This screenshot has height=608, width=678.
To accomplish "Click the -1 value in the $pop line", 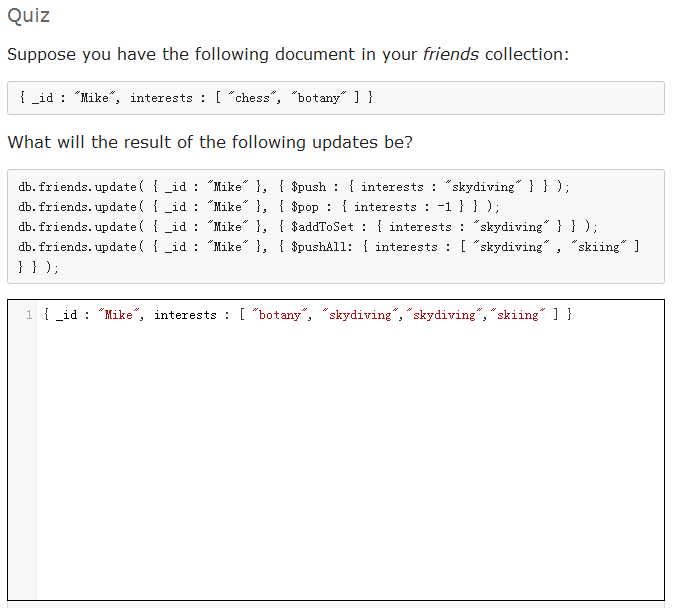I will (448, 207).
